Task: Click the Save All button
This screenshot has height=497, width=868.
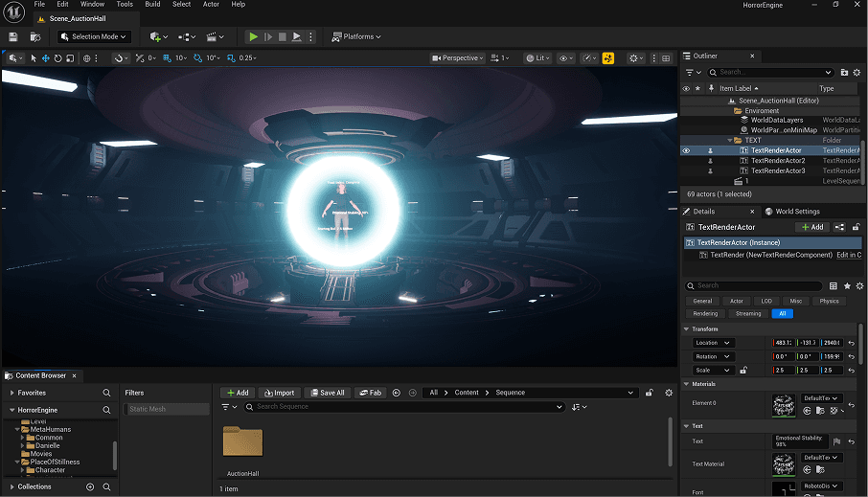Action: [327, 393]
